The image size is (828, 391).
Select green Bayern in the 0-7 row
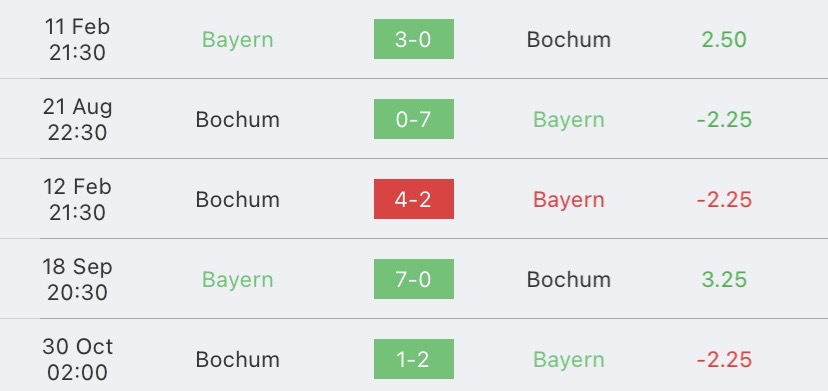click(x=569, y=120)
